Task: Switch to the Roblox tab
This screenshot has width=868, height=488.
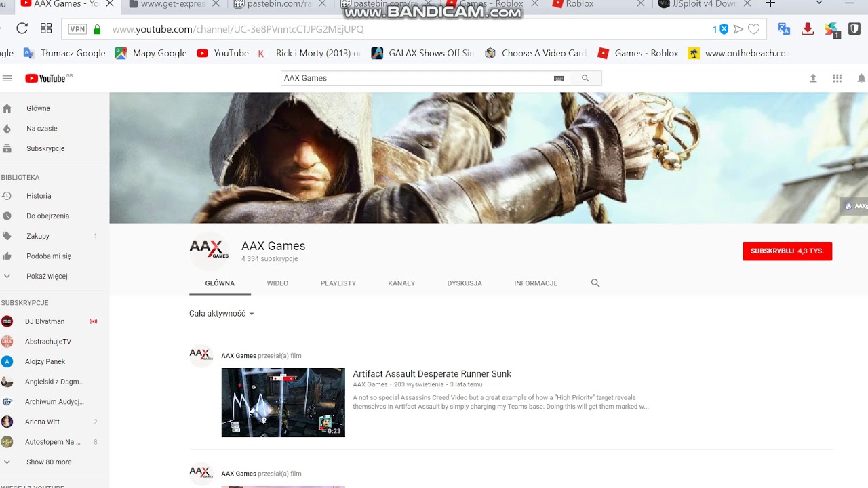Action: click(580, 4)
